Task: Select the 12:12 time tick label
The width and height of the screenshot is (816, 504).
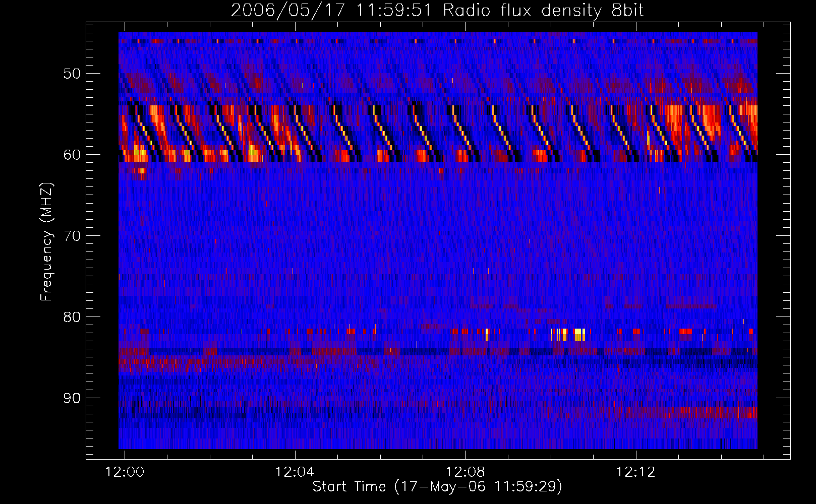Action: coord(636,472)
